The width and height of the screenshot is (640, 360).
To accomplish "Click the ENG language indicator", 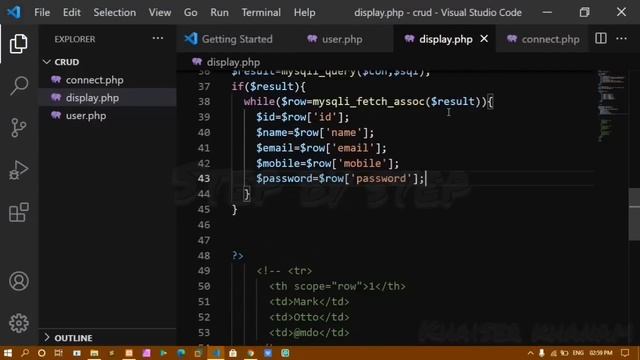I will click(578, 353).
